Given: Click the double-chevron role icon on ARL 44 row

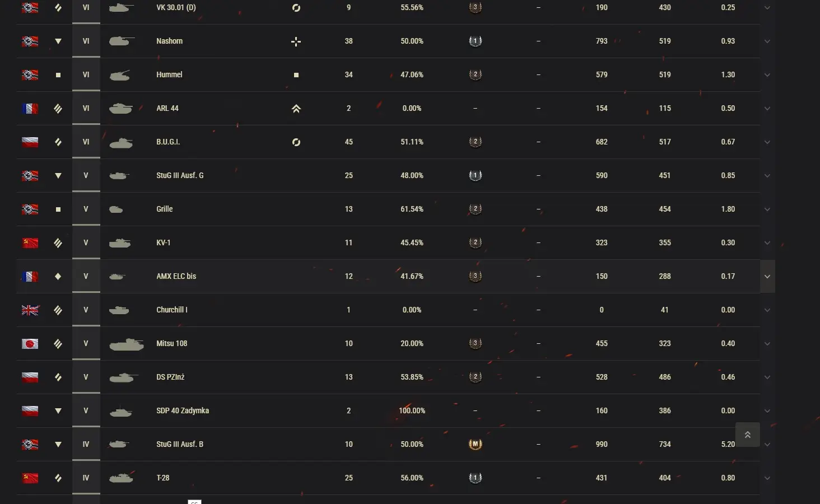Looking at the screenshot, I should coord(296,109).
